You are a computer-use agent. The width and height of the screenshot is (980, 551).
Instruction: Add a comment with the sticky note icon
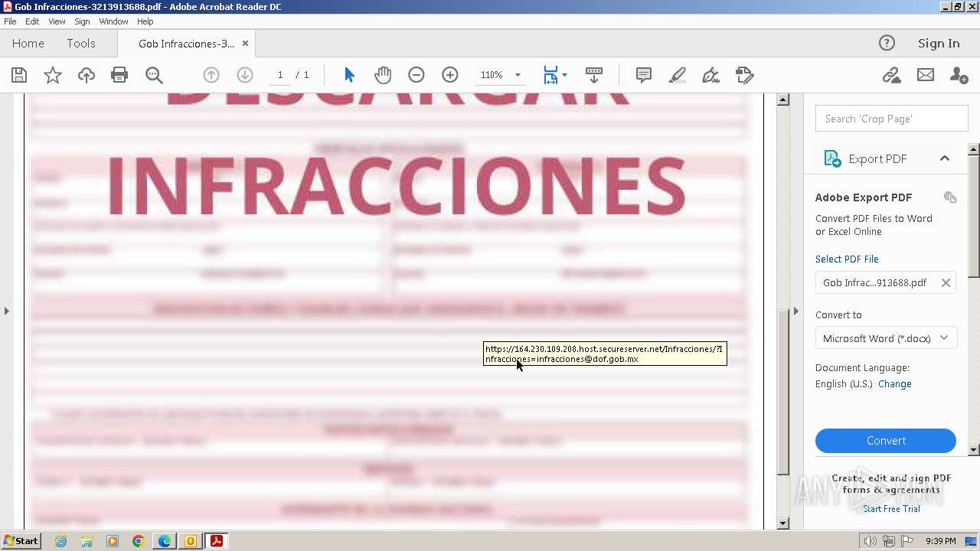[644, 75]
